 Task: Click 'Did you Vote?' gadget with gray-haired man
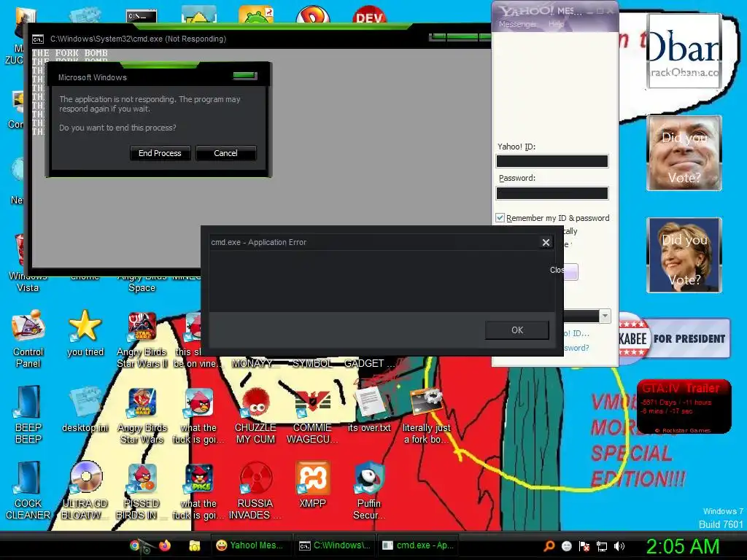pyautogui.click(x=684, y=153)
